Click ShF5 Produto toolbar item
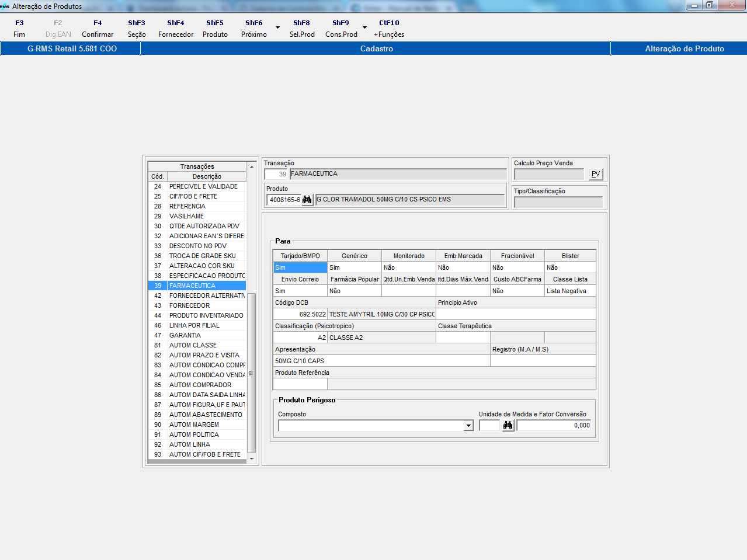 (x=215, y=29)
